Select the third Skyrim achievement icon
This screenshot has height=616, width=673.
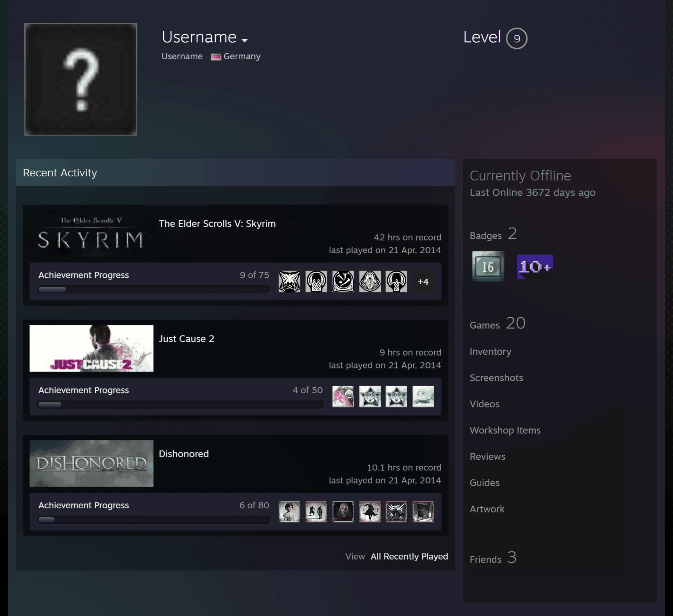click(343, 281)
